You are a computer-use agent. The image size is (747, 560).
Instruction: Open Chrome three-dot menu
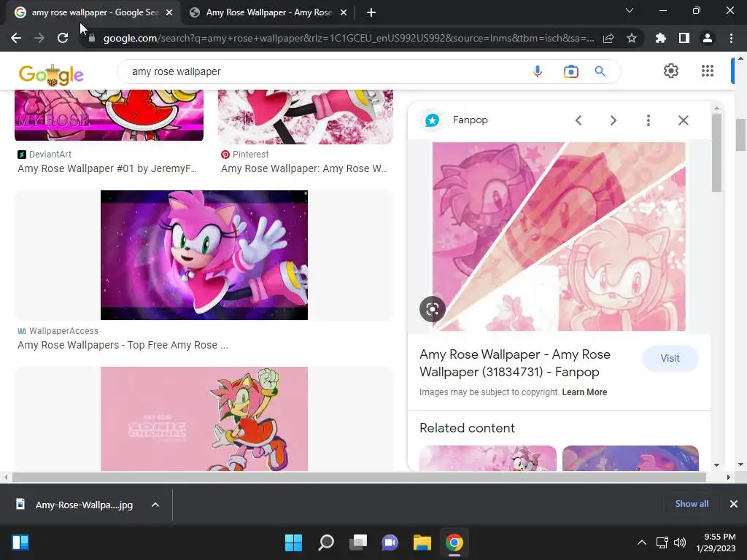pos(731,38)
